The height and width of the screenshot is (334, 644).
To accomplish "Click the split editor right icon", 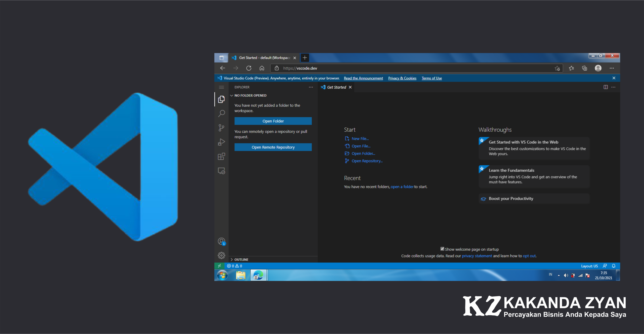I will 605,87.
